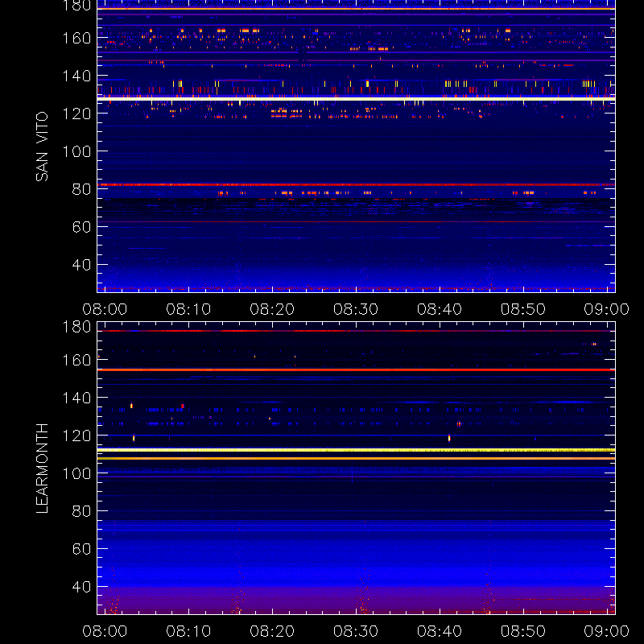Choose the 09:00 time label under Learmonth plot
The image size is (644, 644).
coord(607,631)
